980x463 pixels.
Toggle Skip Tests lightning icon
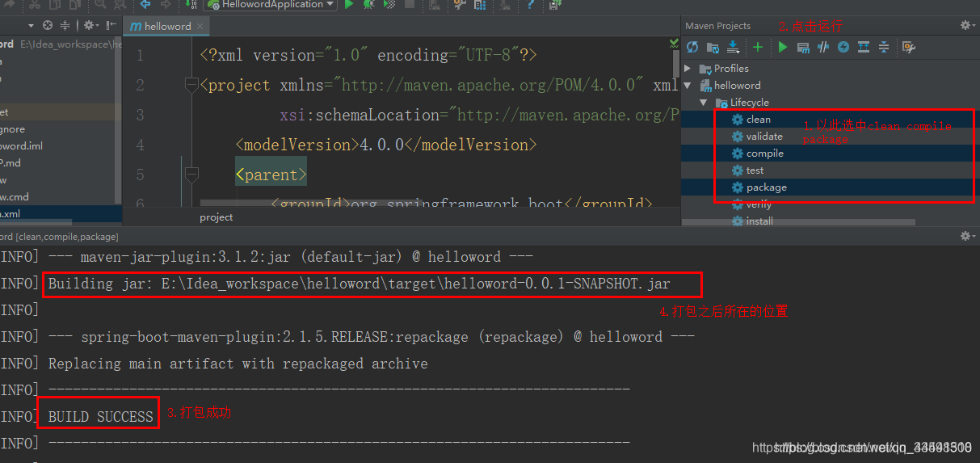pos(843,48)
